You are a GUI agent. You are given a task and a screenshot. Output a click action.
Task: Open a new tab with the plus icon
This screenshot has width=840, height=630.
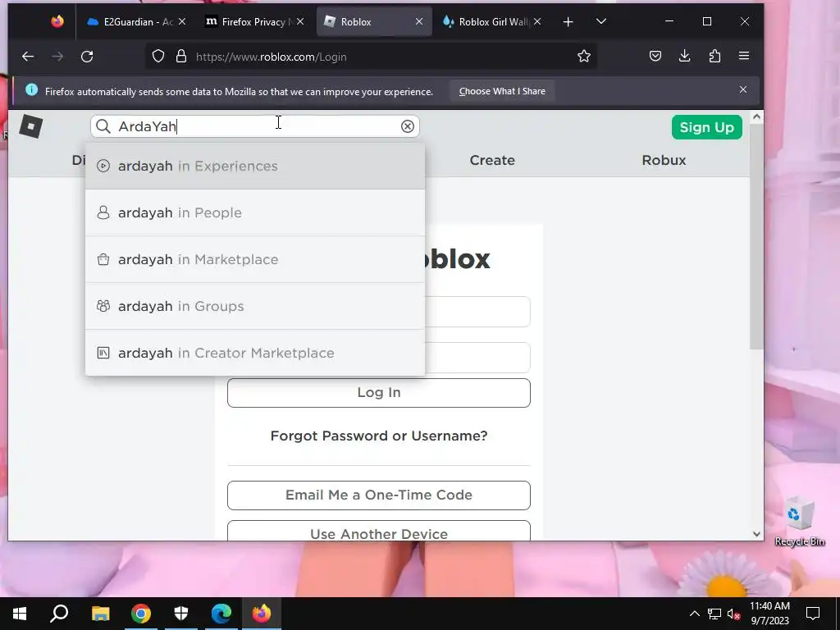568,22
